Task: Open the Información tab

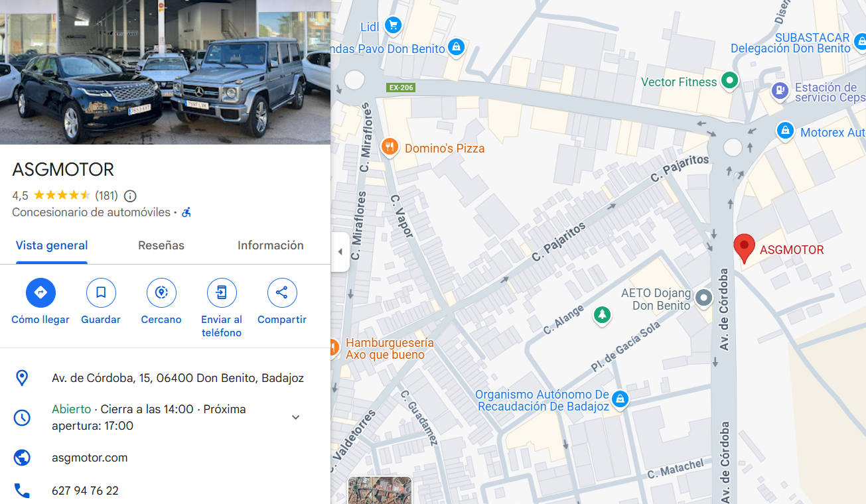Action: (x=271, y=245)
